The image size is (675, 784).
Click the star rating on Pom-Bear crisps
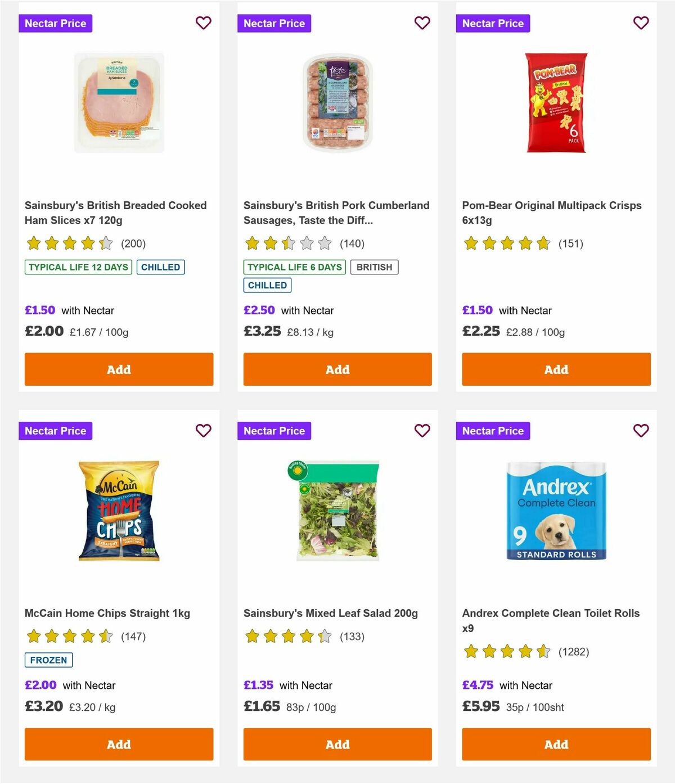[x=506, y=244]
